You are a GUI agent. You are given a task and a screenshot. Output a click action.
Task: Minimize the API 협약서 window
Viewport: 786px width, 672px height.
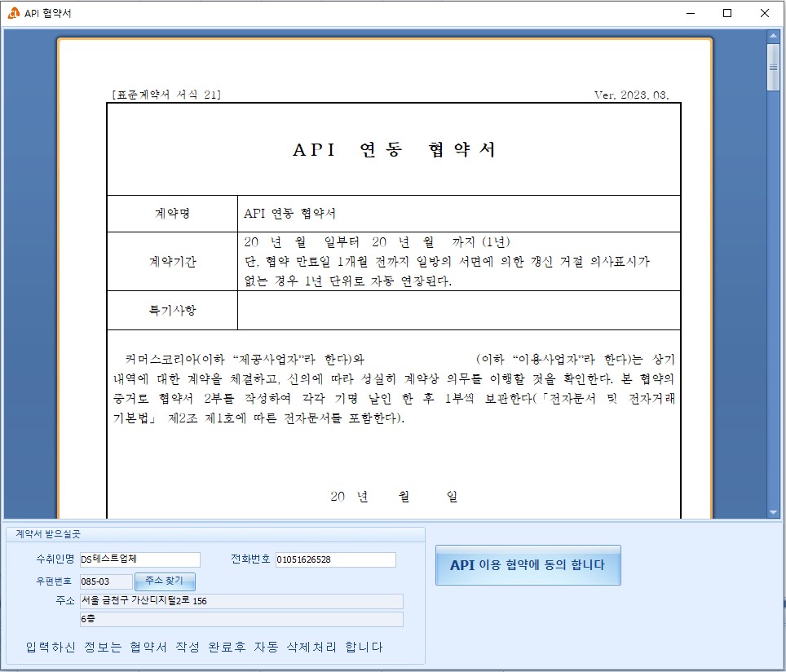tap(691, 13)
